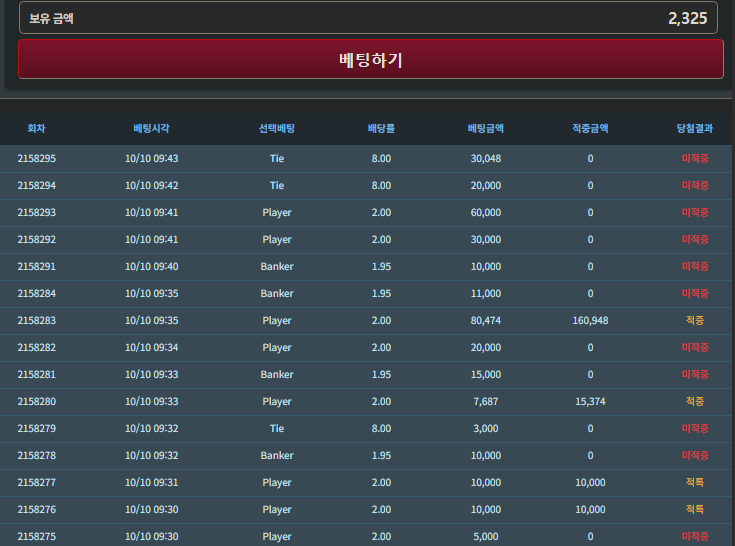
Task: Click bet time 10/10 09:34
Action: [x=151, y=347]
